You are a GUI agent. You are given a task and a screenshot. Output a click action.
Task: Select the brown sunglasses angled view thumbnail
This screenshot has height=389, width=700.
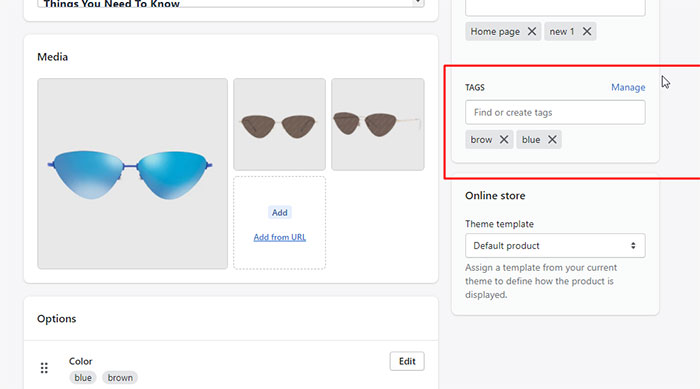(378, 124)
